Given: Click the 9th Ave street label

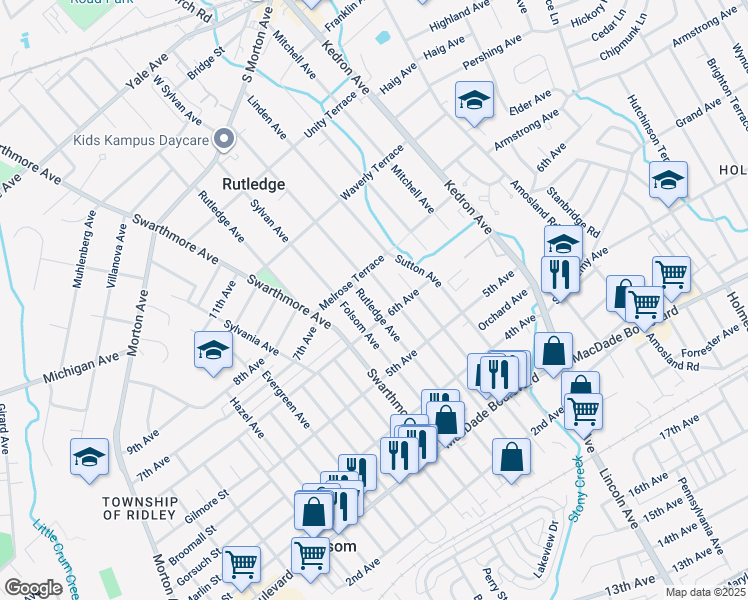Looking at the screenshot, I should (x=143, y=442).
